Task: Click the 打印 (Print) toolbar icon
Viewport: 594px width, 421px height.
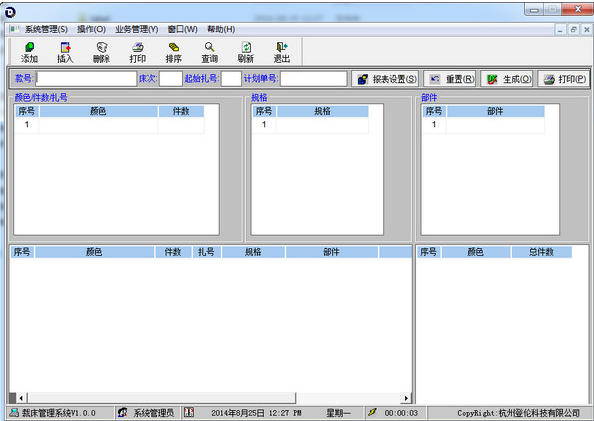Action: (x=138, y=52)
